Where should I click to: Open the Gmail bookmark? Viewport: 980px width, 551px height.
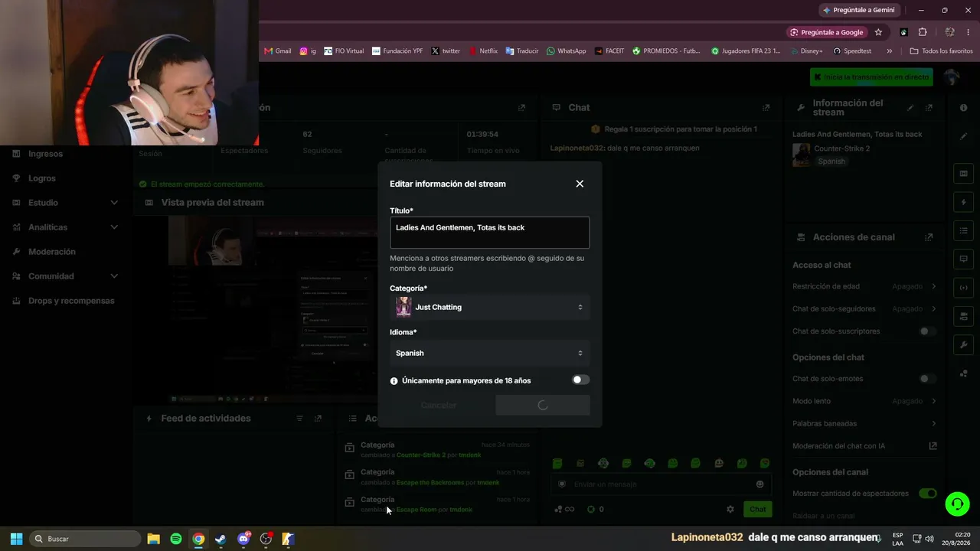277,51
